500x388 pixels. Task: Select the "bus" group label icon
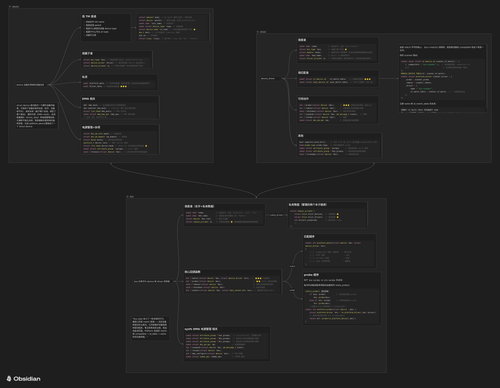point(128,197)
